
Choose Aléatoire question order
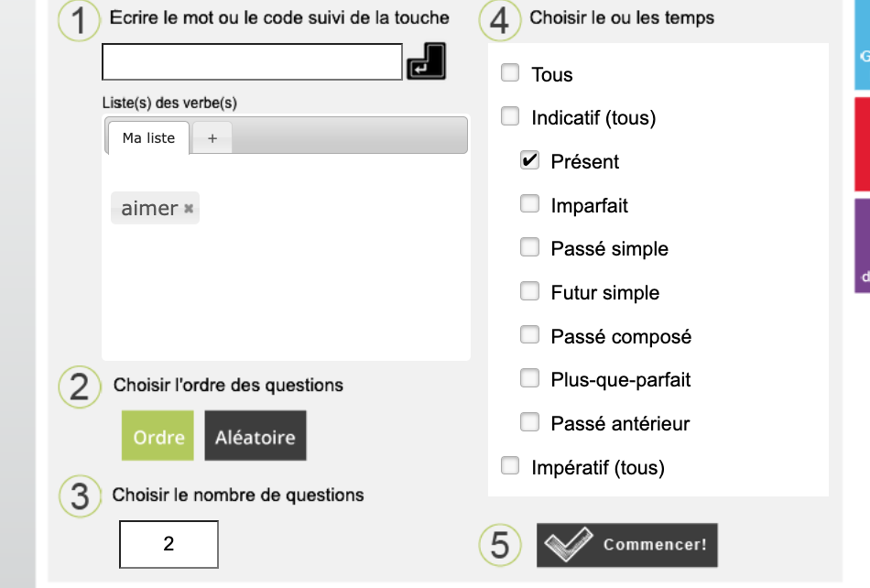[x=256, y=437]
